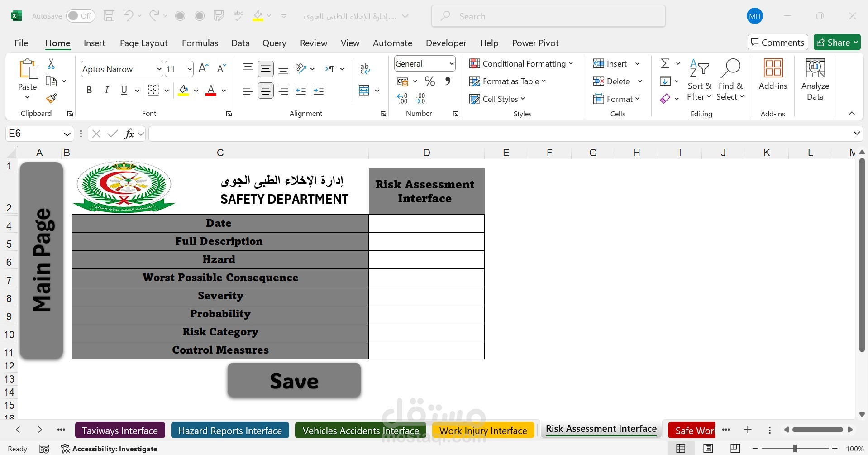This screenshot has width=868, height=455.
Task: Open the General number format dropdown
Action: (x=452, y=64)
